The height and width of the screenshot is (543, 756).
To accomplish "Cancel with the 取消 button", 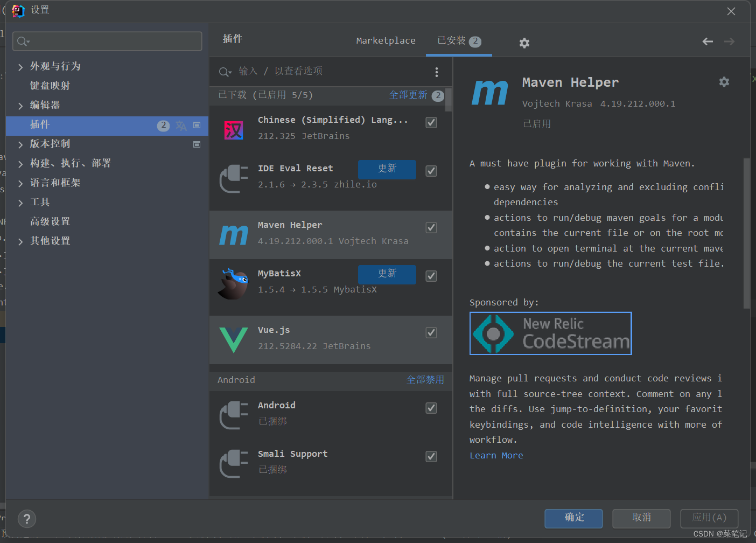I will (641, 518).
